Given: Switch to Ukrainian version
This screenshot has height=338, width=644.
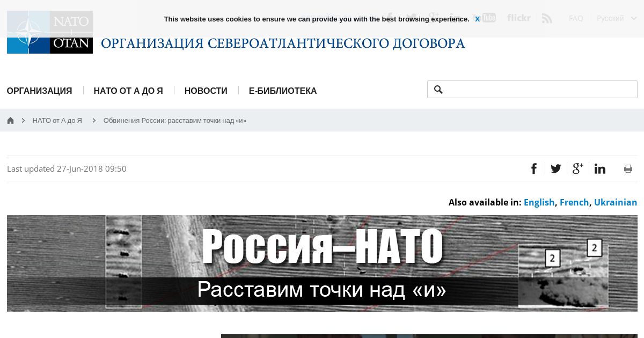Looking at the screenshot, I should pos(616,202).
